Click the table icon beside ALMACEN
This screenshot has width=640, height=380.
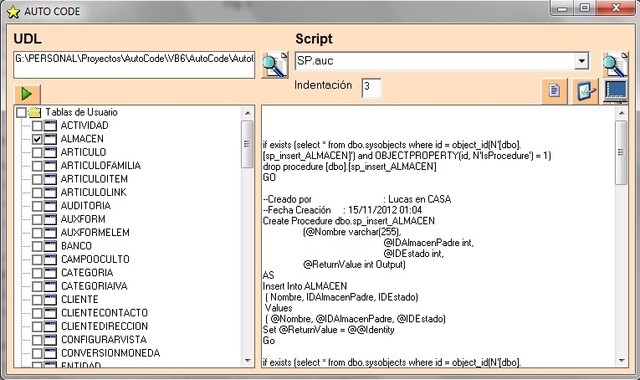point(50,139)
